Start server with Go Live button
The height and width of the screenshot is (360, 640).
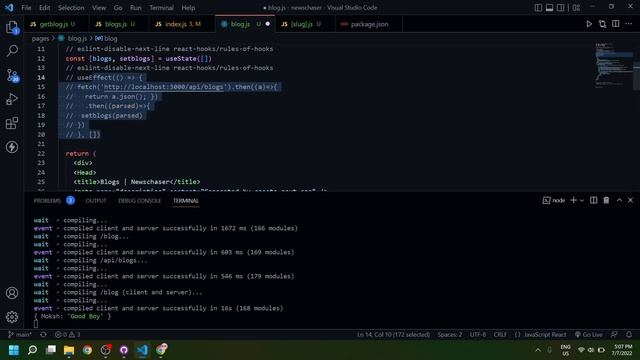point(589,335)
